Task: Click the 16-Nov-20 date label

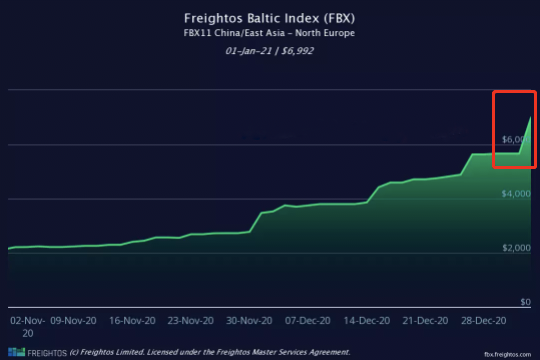Action: [x=132, y=321]
